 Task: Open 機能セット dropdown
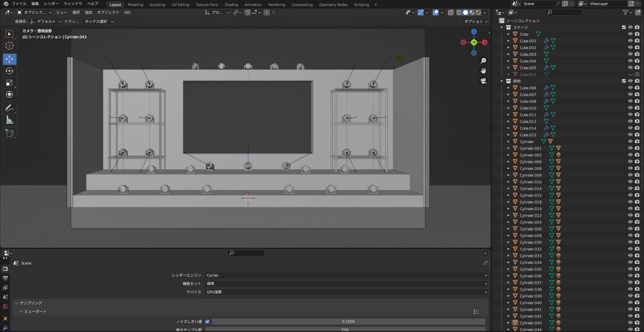click(347, 283)
